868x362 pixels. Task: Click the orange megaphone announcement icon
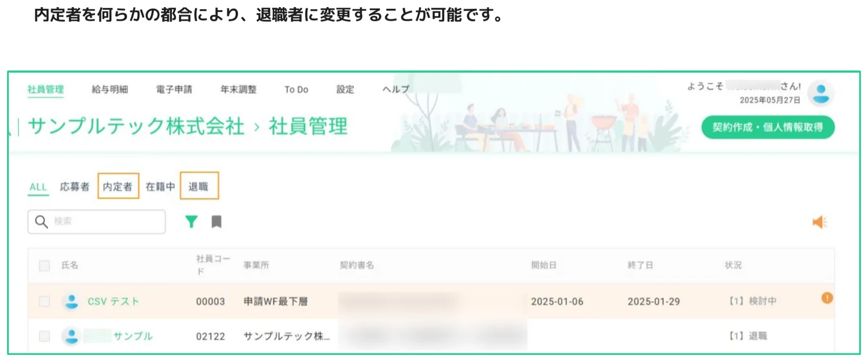819,222
